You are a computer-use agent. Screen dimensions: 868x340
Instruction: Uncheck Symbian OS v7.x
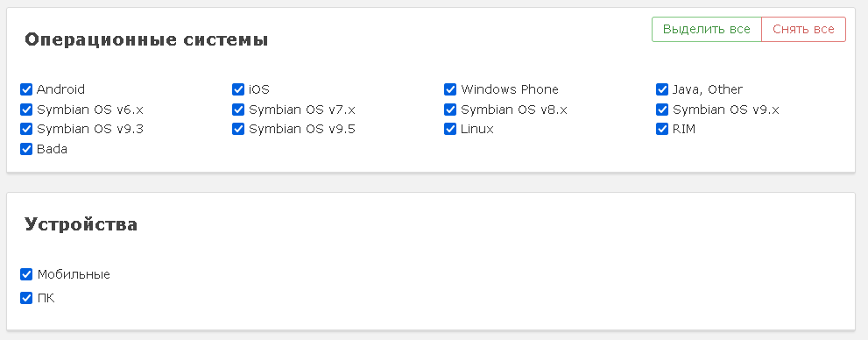click(238, 109)
